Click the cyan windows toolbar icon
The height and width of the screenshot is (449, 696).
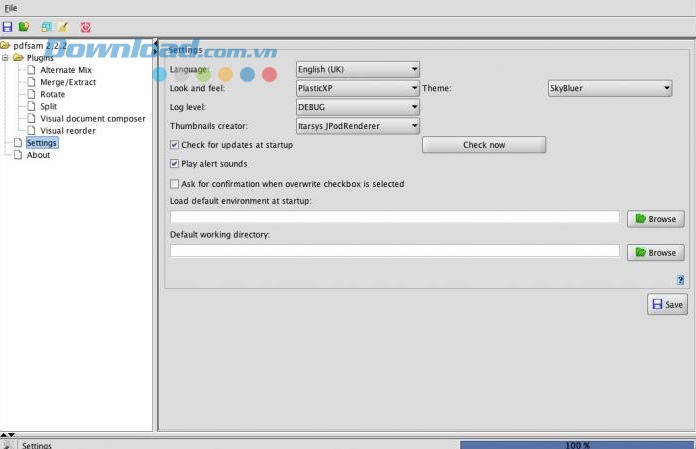point(46,26)
